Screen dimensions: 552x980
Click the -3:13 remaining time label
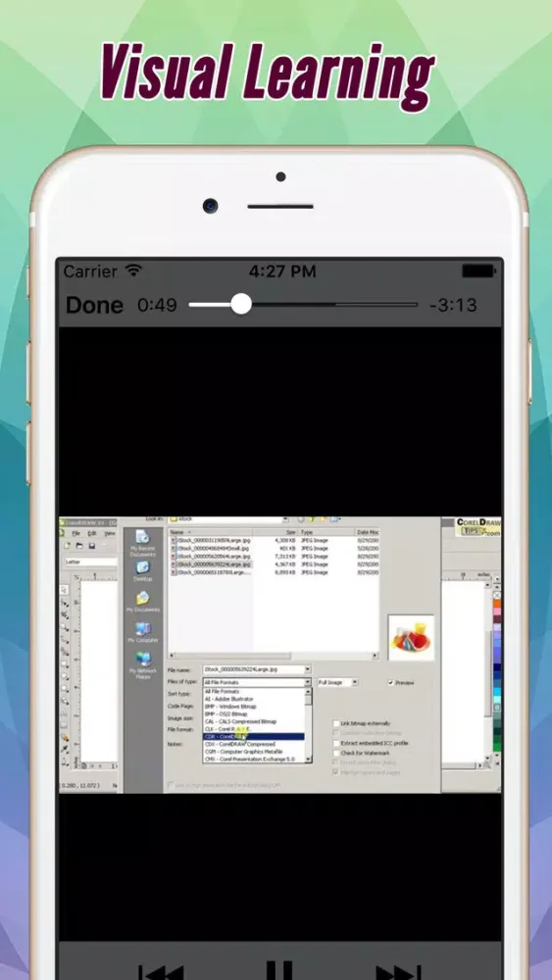453,306
